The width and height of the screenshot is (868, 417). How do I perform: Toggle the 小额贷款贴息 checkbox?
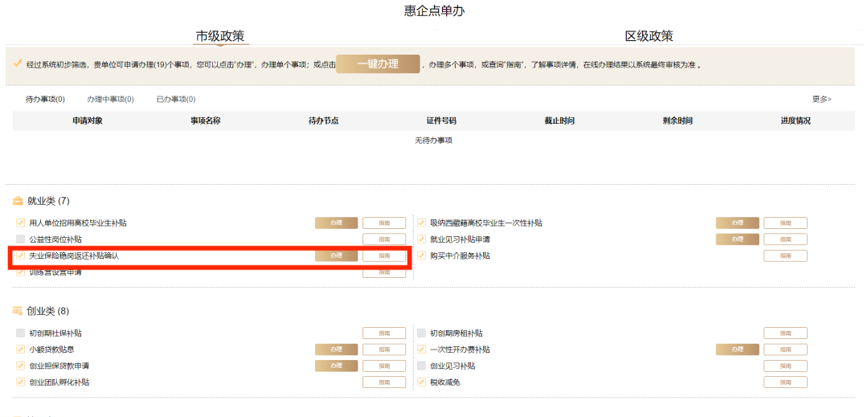(x=21, y=350)
